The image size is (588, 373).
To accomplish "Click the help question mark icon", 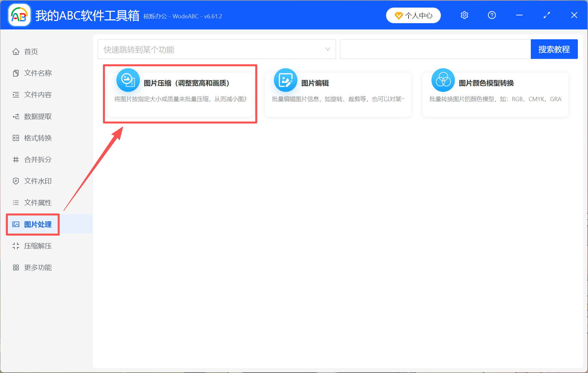I will click(x=492, y=15).
